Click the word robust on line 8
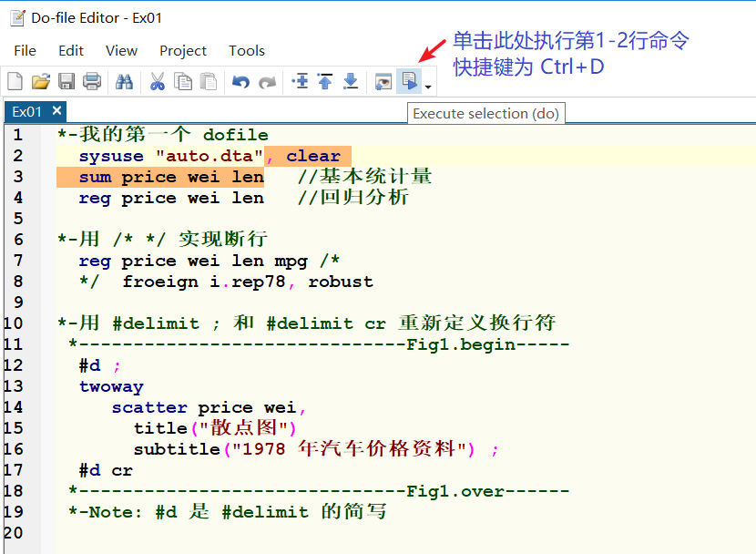This screenshot has width=756, height=554. pos(341,282)
